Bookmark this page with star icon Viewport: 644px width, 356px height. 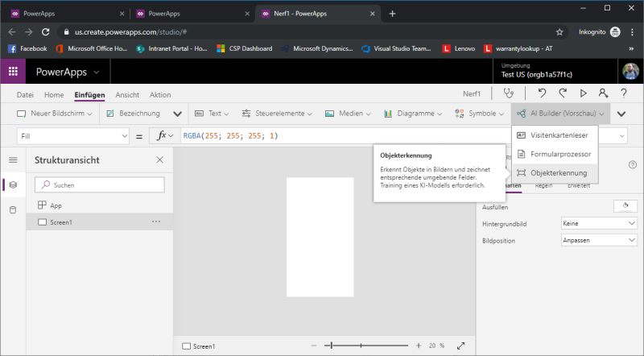pos(559,31)
